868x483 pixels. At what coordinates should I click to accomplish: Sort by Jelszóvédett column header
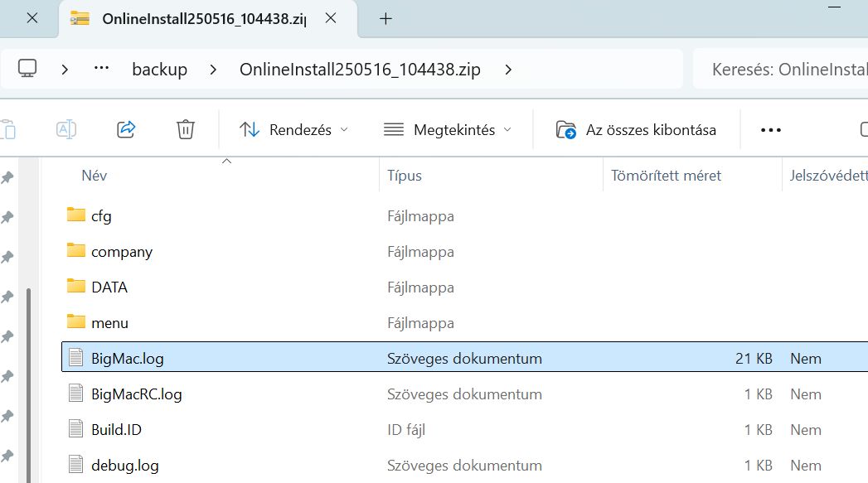pos(828,176)
